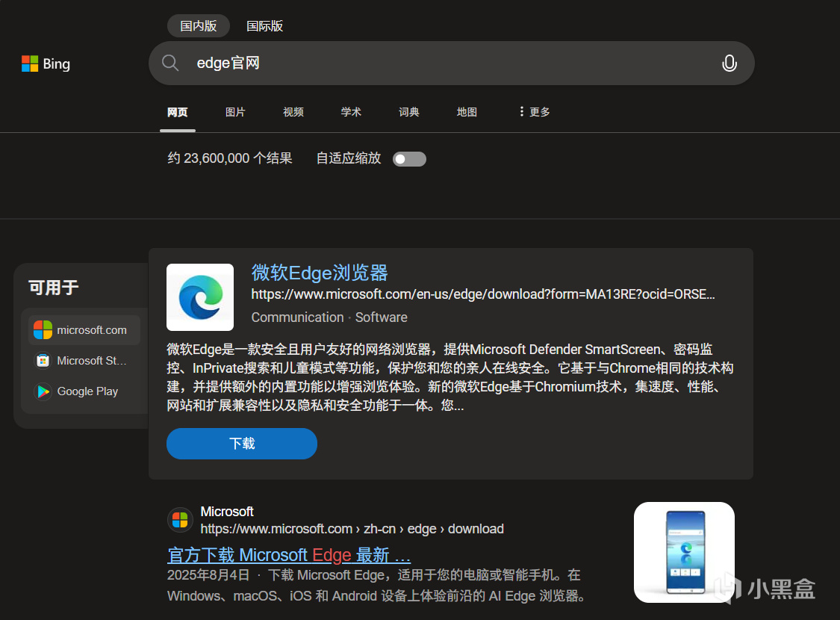
Task: Click the 约 23,600,000 个结果 text
Action: pyautogui.click(x=230, y=158)
